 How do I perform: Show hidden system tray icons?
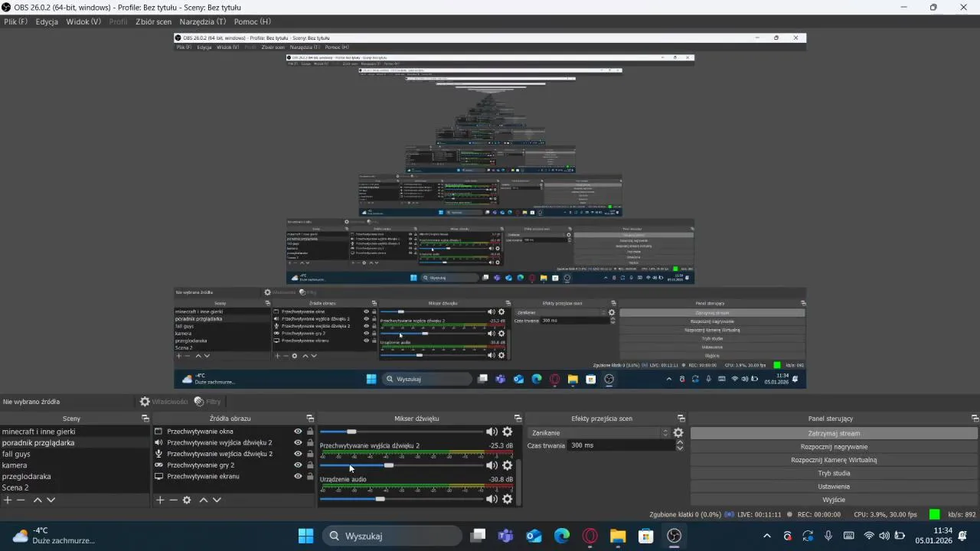pos(767,536)
